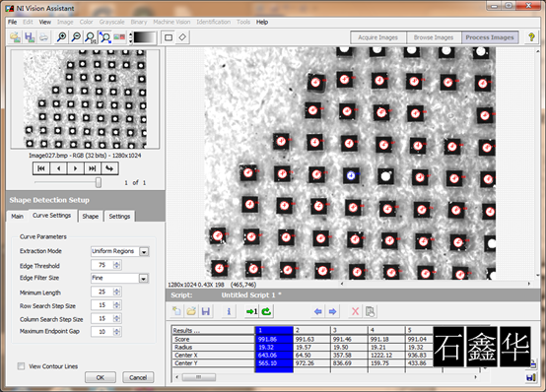Select the rectangle ROI tool
Screen dimensions: 546x392
(169, 37)
